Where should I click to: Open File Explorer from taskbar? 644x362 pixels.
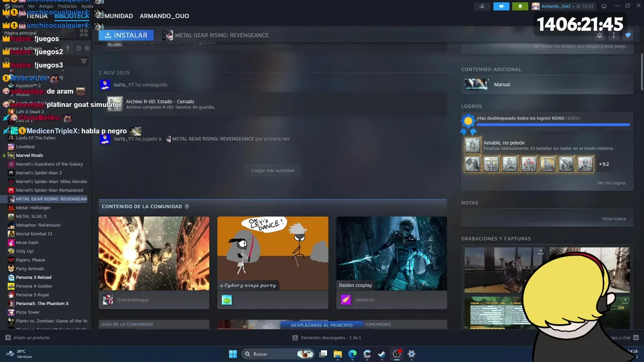point(338,354)
